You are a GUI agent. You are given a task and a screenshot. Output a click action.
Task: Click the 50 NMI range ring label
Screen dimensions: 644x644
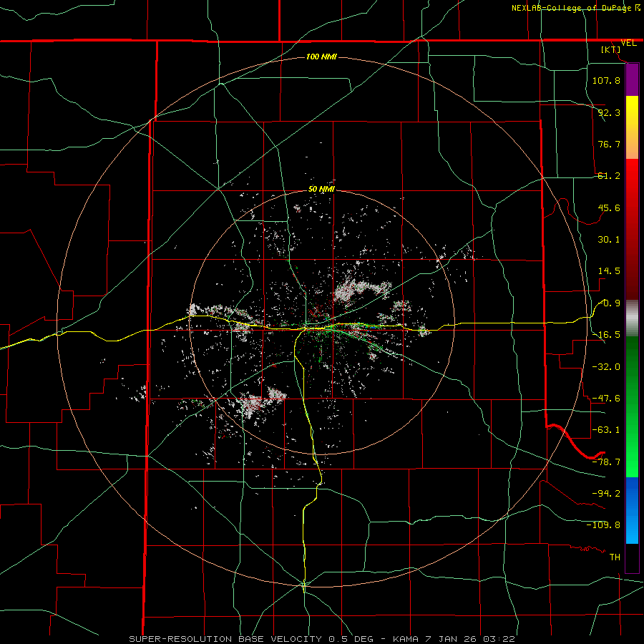[x=321, y=190]
